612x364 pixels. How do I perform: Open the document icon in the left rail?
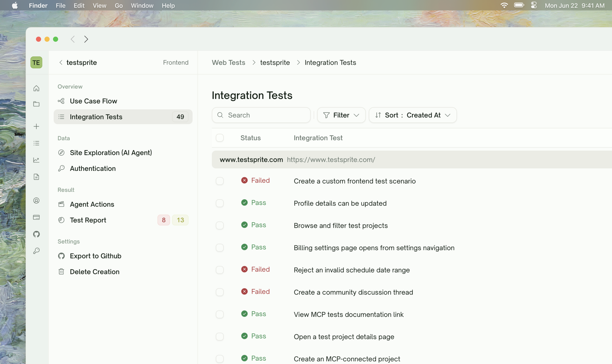pyautogui.click(x=36, y=177)
